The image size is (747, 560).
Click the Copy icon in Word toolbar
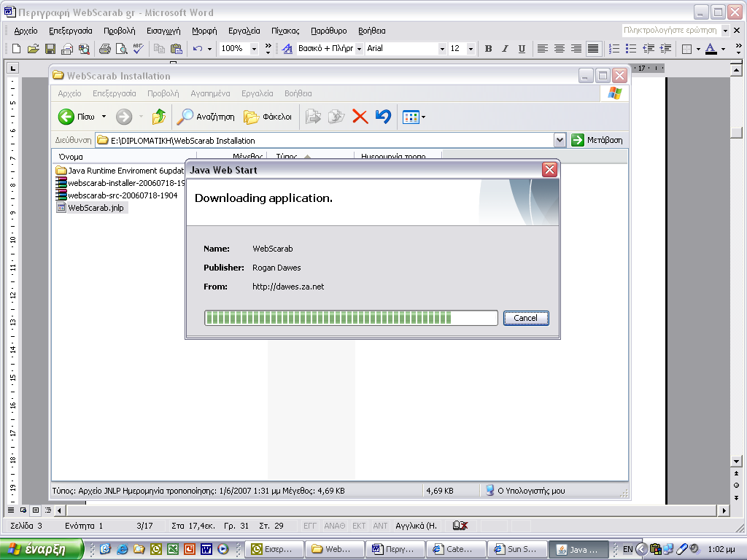[x=160, y=49]
